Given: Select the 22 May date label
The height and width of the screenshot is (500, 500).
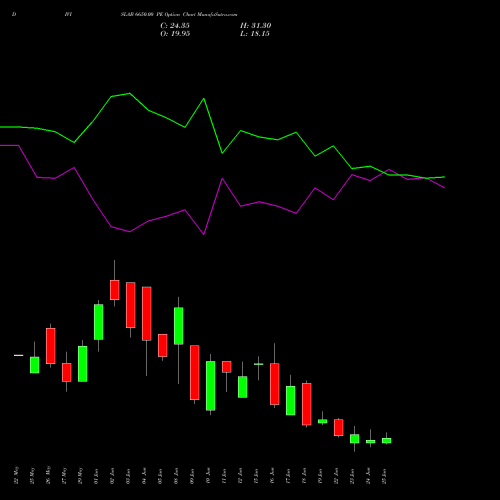Looking at the screenshot, I should point(16,475).
